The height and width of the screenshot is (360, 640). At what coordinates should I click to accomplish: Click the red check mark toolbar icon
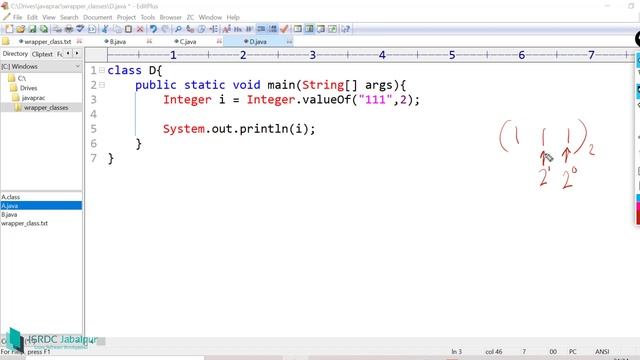coord(284,29)
